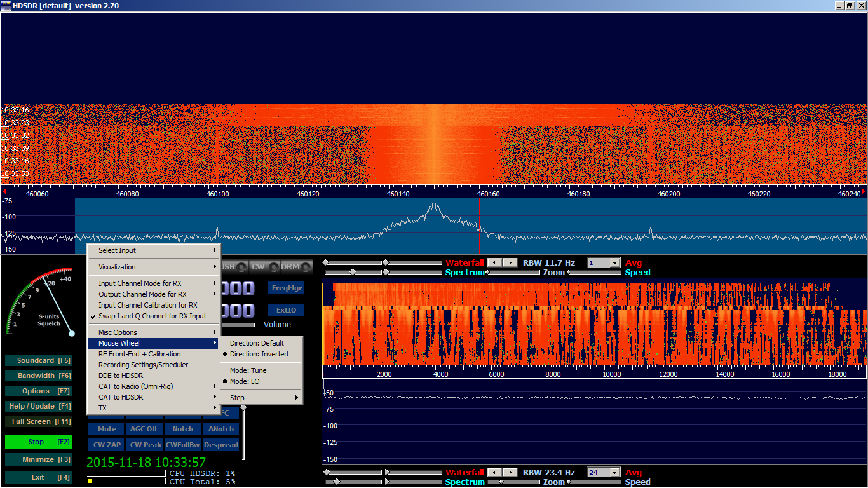Click CPU HDSDR usage readout
This screenshot has width=868, height=488.
(x=202, y=473)
